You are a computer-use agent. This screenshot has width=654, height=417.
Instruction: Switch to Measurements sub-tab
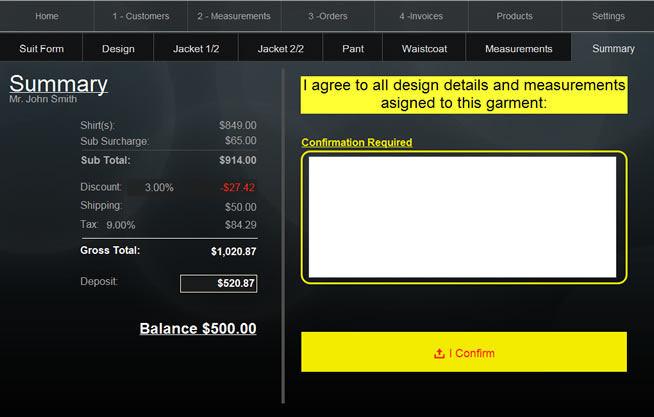pyautogui.click(x=518, y=49)
